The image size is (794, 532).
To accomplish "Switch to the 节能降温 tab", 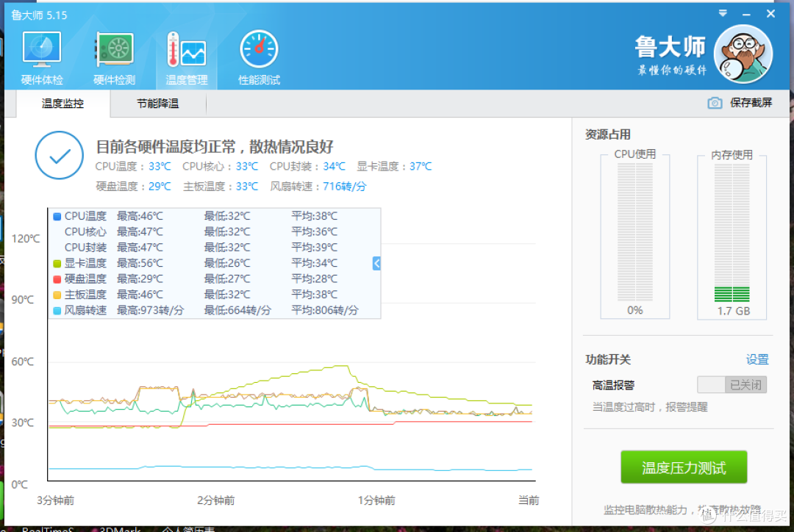I will click(158, 104).
